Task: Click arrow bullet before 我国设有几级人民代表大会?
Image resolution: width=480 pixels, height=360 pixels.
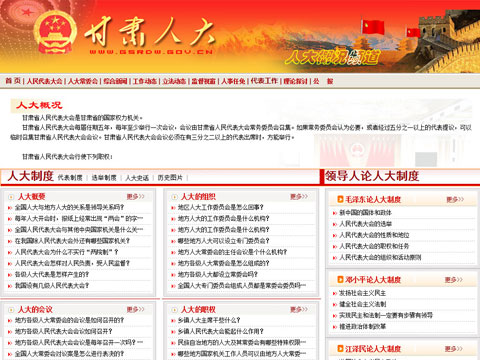Action: point(10,286)
